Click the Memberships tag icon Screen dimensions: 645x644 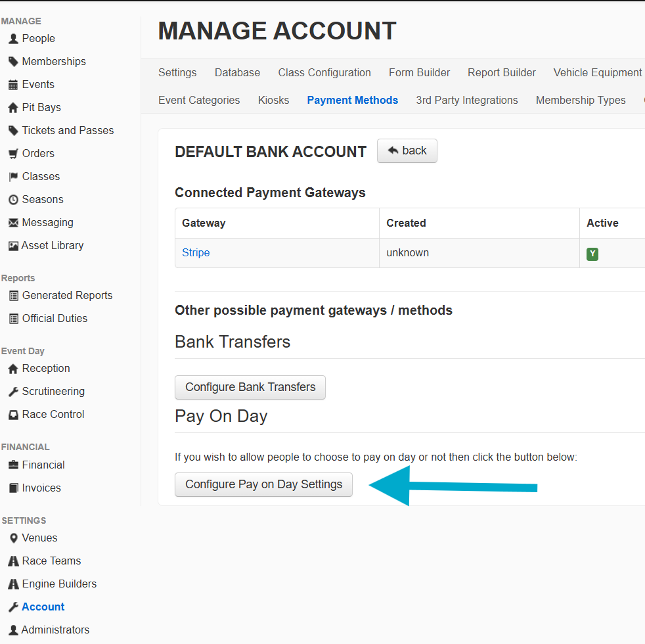click(x=13, y=62)
